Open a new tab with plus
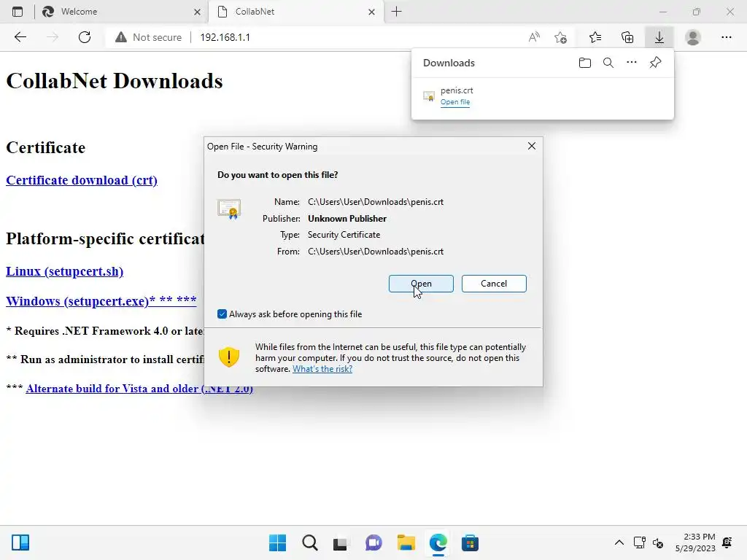 pos(396,12)
